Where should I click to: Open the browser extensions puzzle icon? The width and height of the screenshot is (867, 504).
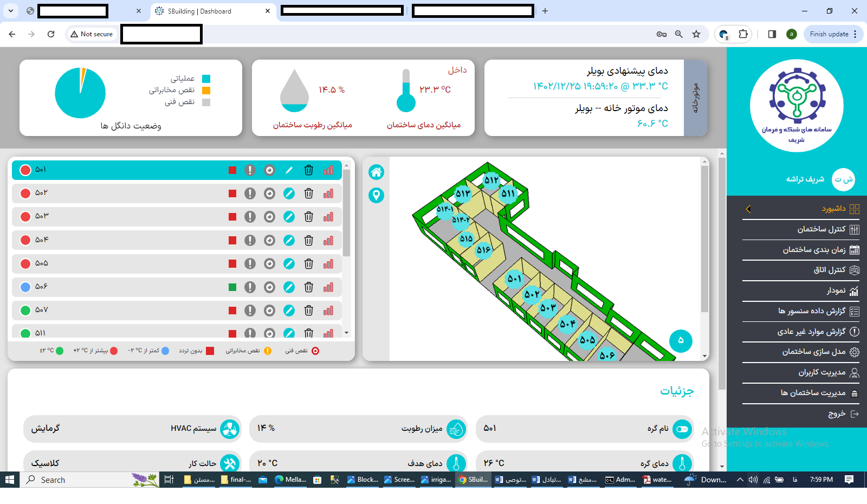(743, 34)
